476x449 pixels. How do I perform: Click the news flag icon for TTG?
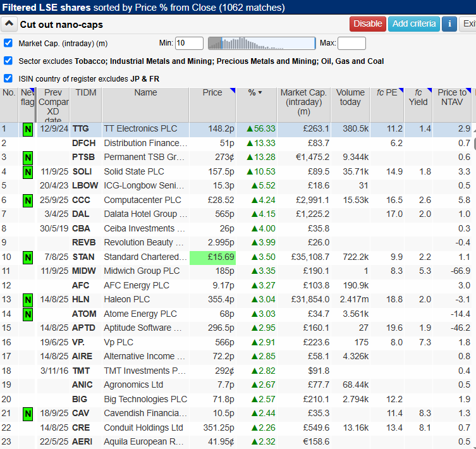pyautogui.click(x=28, y=130)
